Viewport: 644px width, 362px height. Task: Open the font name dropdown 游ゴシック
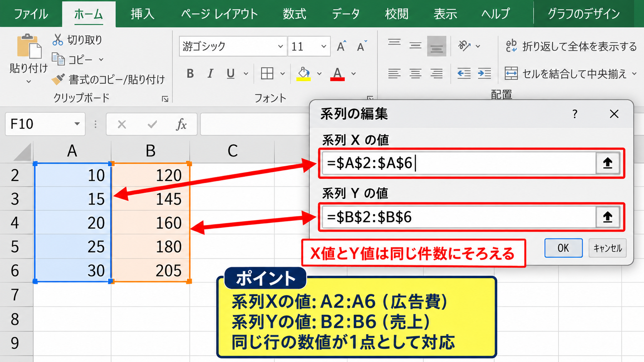point(280,47)
